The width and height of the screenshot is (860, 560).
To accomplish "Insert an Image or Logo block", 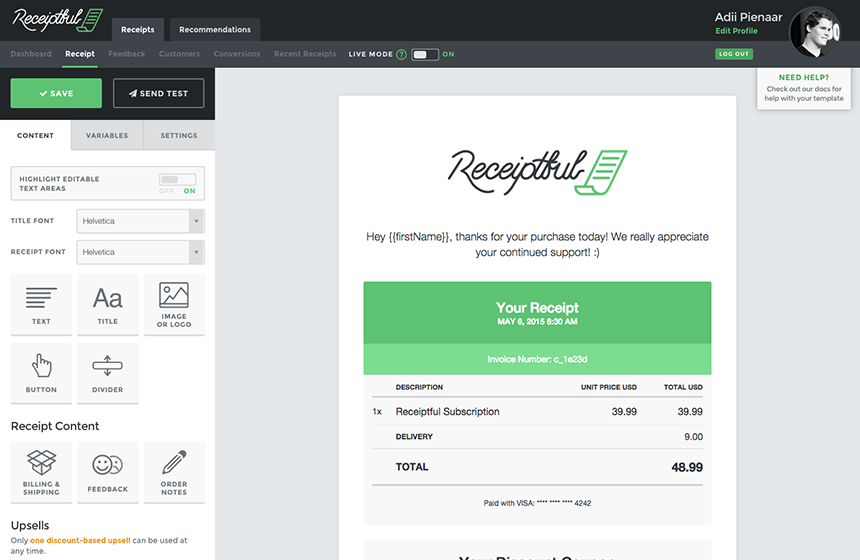I will (174, 304).
